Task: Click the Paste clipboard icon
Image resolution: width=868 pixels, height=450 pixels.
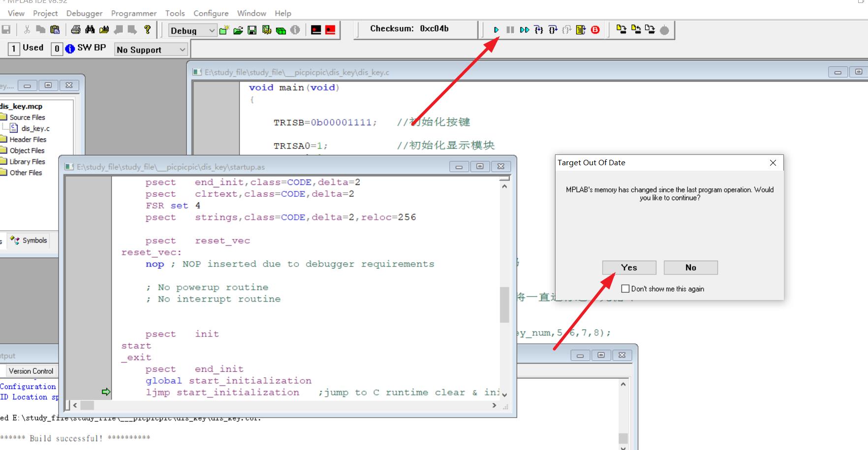Action: (x=55, y=30)
